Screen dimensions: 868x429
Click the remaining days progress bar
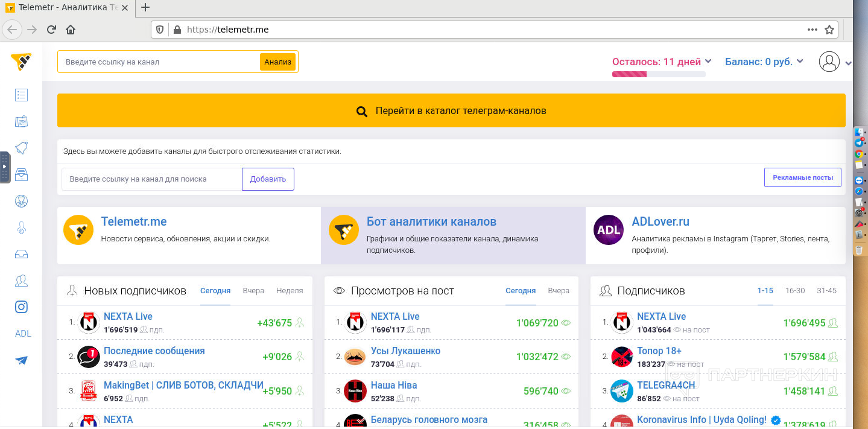pyautogui.click(x=659, y=74)
